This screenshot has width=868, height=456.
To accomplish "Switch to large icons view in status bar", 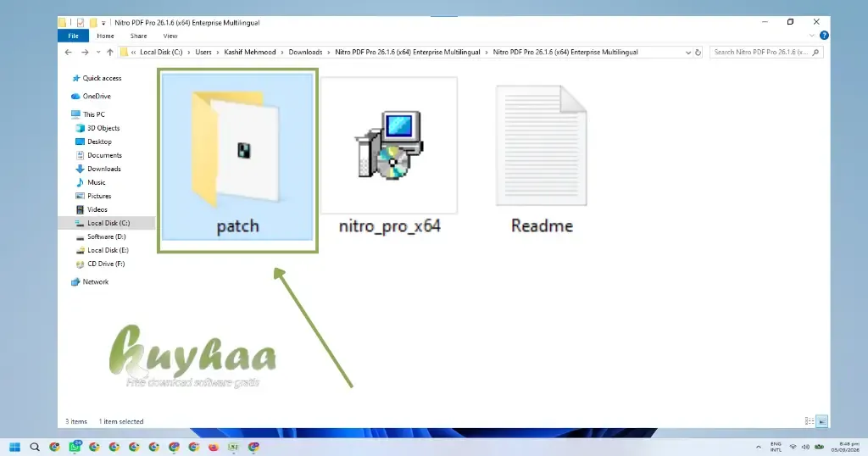I will pyautogui.click(x=822, y=422).
